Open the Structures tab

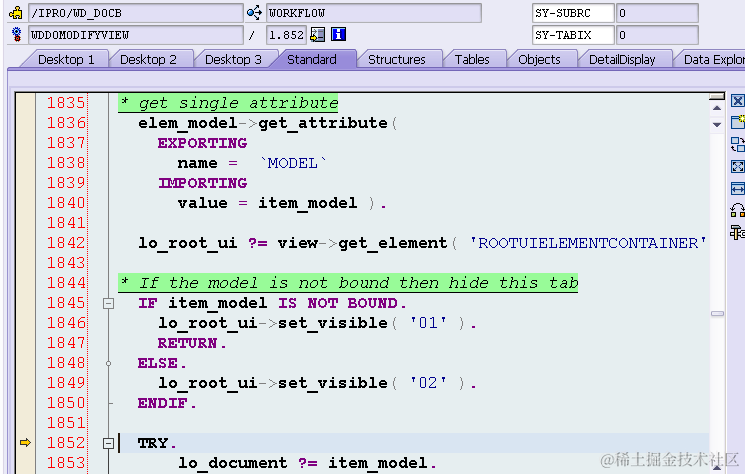[397, 59]
